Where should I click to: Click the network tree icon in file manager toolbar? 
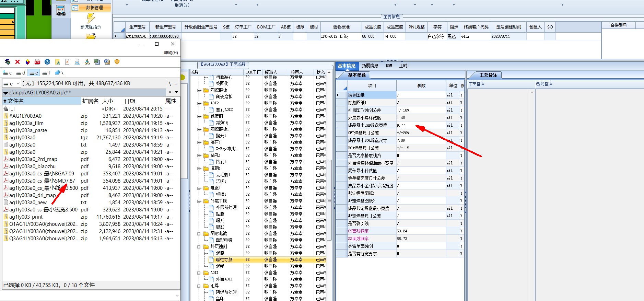pyautogui.click(x=87, y=62)
